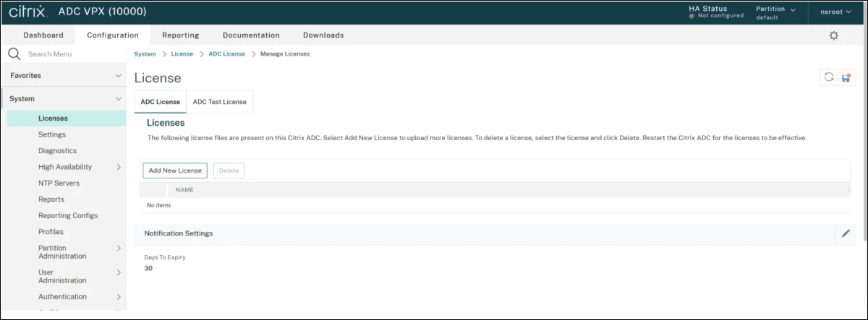Click the Notification Settings heading

click(x=178, y=233)
